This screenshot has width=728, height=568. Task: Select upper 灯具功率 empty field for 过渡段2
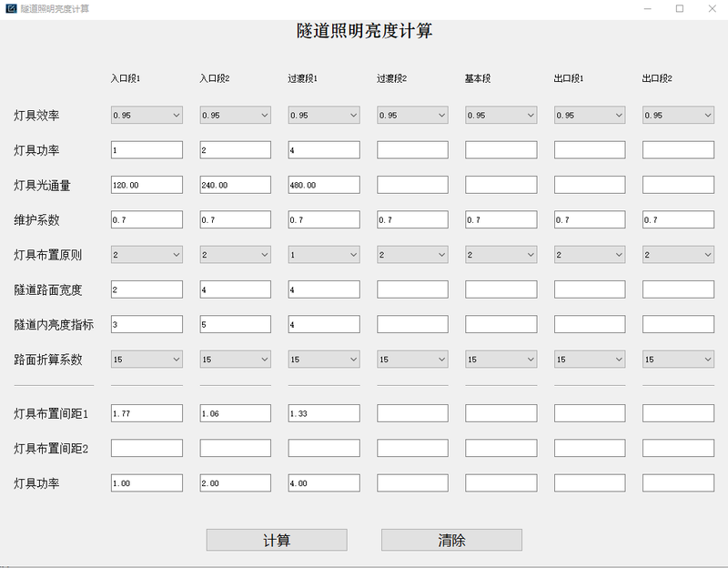click(413, 150)
